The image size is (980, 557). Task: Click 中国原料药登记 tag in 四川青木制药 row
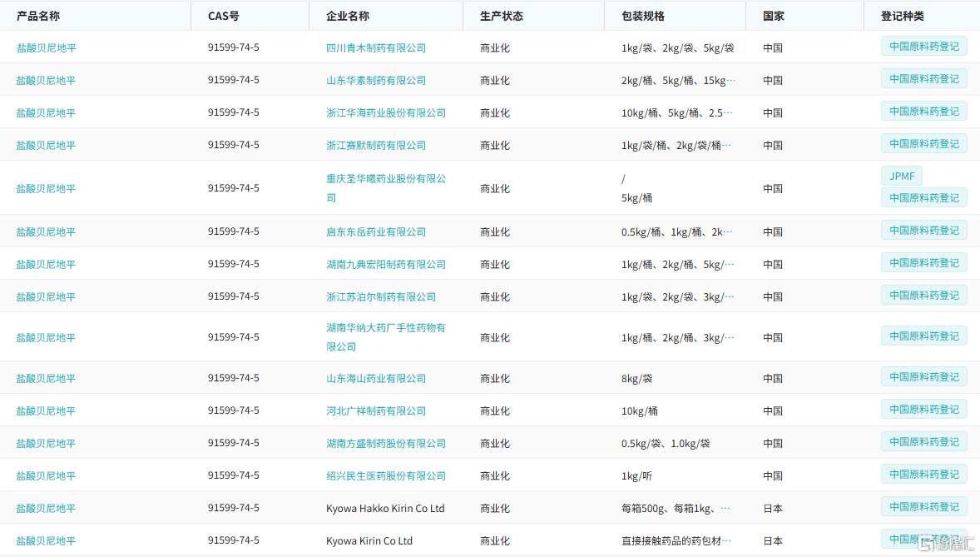coord(923,47)
